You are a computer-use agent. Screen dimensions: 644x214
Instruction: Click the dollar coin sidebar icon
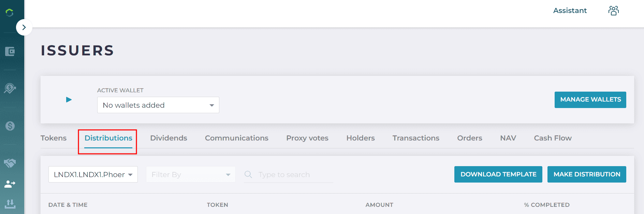click(10, 126)
